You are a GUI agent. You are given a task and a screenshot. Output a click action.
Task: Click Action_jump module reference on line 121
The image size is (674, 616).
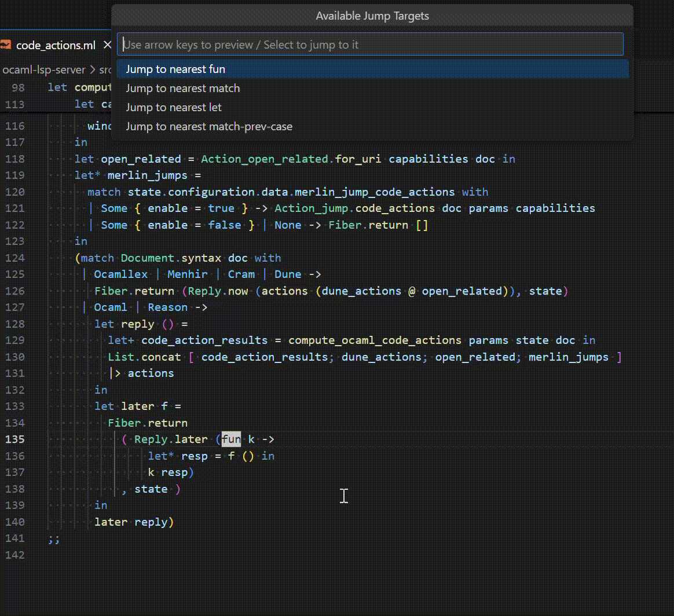312,208
